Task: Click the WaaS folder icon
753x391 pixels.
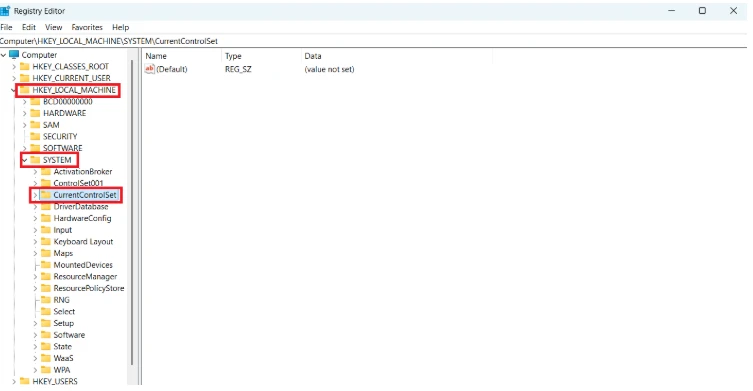Action: coord(46,358)
